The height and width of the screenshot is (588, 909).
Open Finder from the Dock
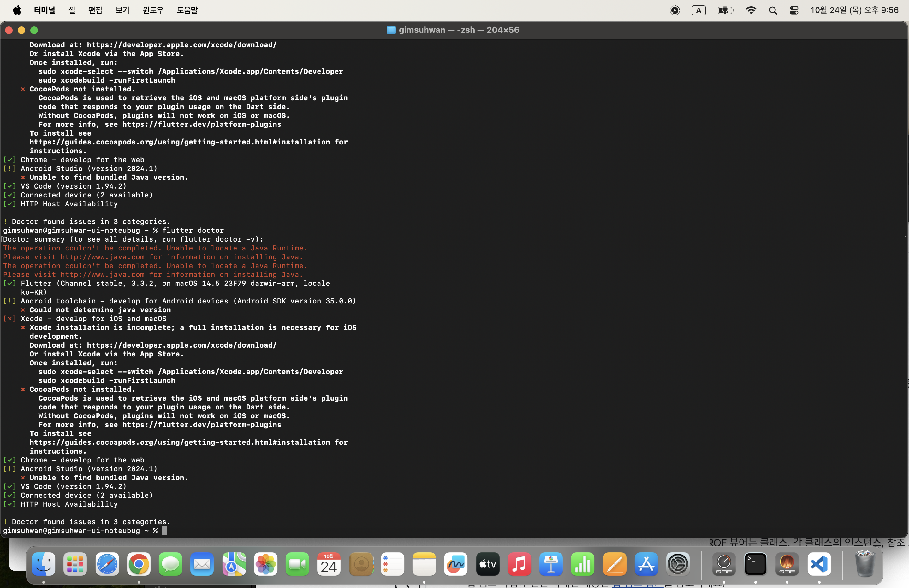44,564
